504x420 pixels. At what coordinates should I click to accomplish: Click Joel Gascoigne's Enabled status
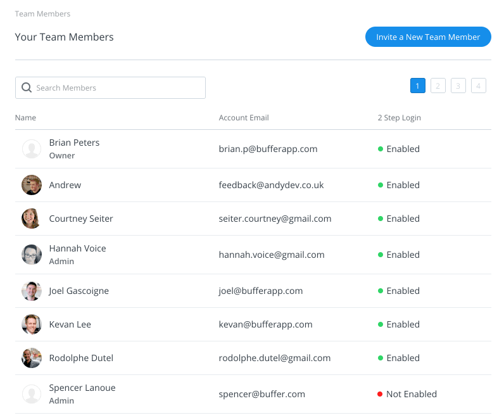coord(399,291)
